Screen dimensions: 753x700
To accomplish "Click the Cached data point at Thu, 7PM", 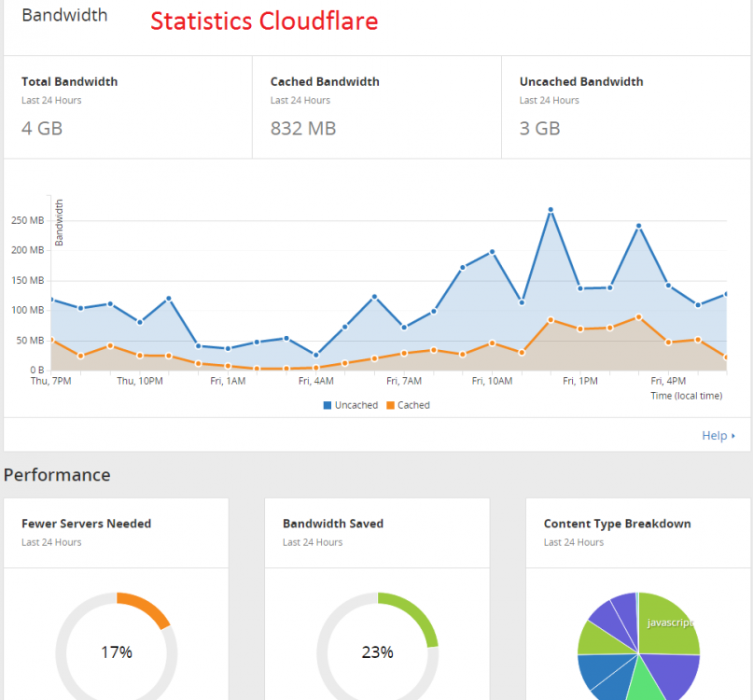I will [x=51, y=340].
